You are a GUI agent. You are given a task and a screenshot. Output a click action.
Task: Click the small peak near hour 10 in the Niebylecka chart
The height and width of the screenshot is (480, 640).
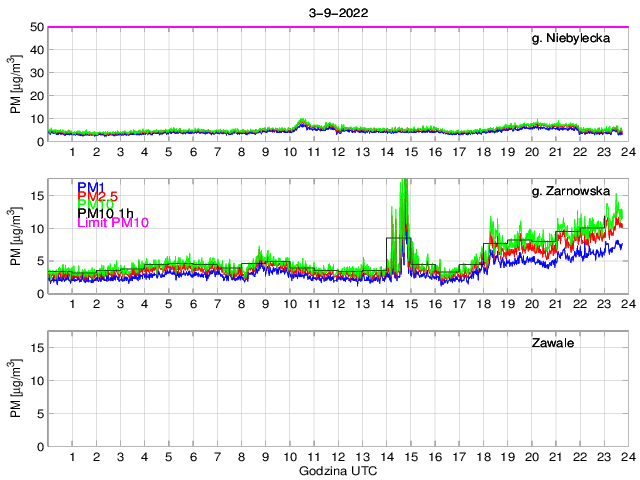click(303, 123)
